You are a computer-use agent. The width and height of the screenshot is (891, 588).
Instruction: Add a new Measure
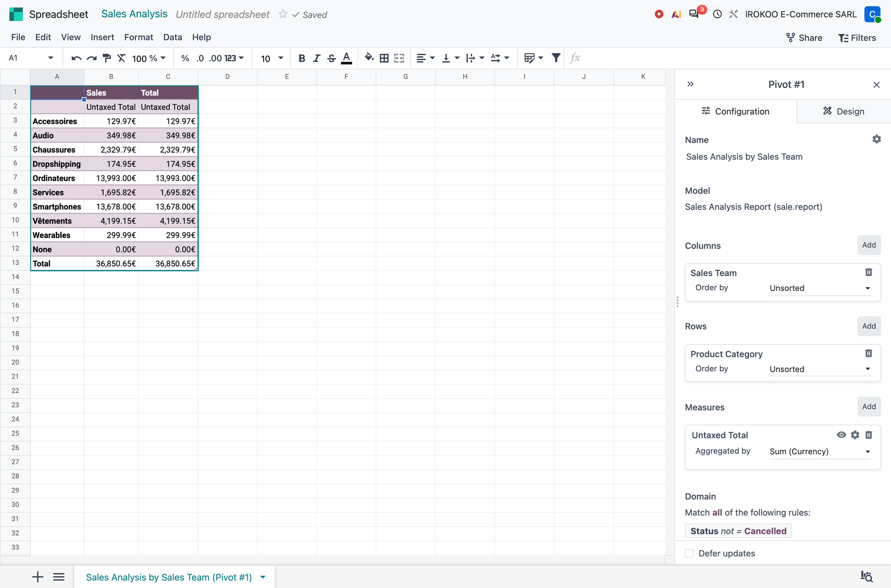(x=869, y=407)
